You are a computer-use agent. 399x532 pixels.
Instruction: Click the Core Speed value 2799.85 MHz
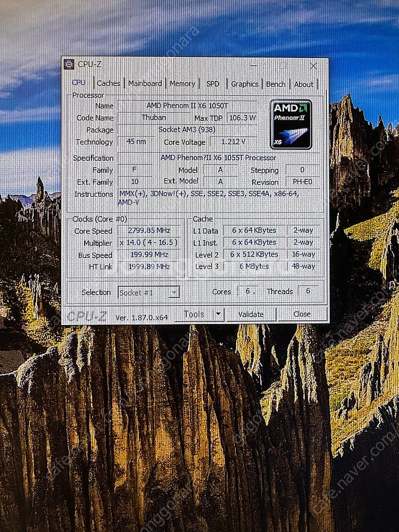(149, 231)
